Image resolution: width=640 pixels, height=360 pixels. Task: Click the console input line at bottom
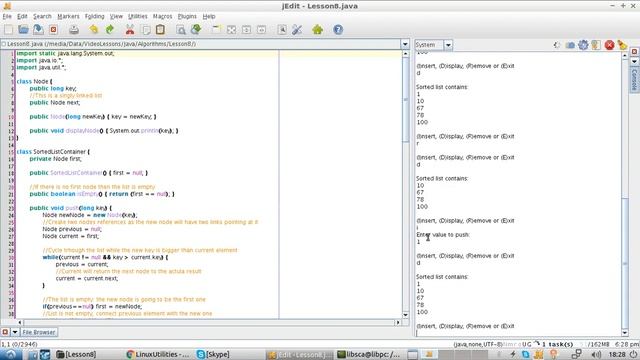518,333
